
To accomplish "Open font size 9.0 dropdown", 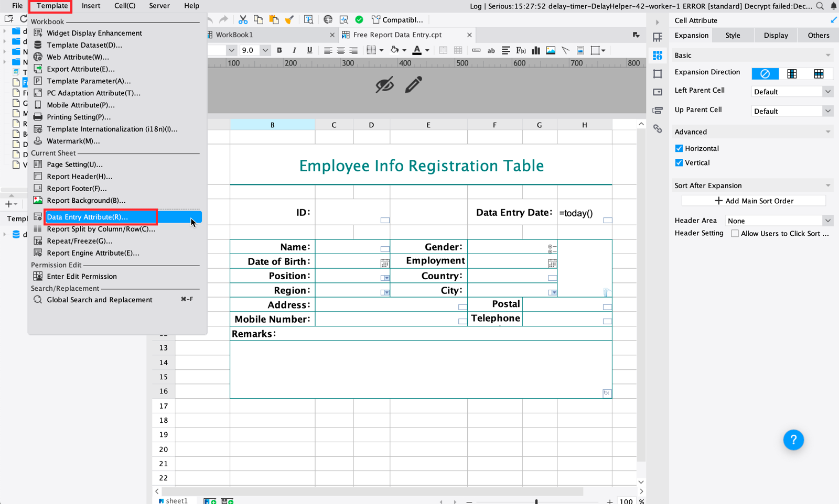I will [x=265, y=50].
